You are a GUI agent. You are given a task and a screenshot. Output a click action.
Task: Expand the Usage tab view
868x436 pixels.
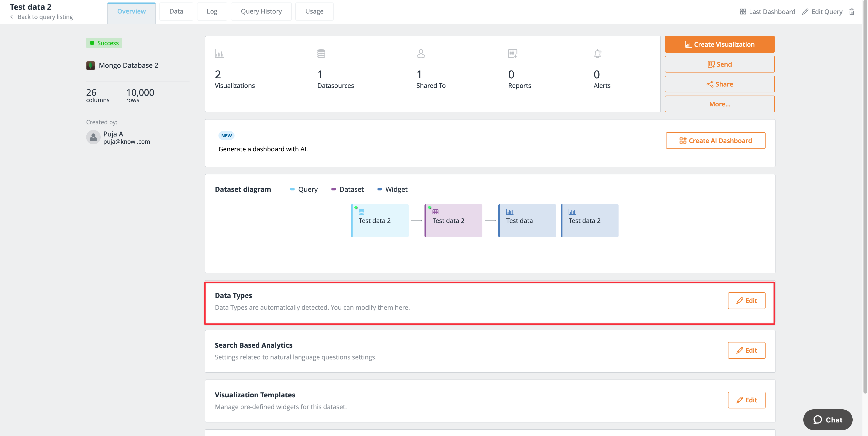(314, 11)
